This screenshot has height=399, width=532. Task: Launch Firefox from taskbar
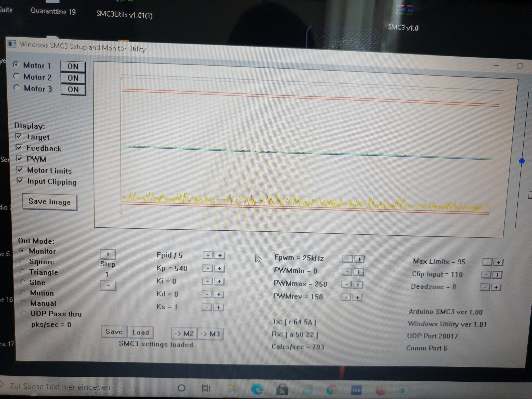[x=380, y=390]
